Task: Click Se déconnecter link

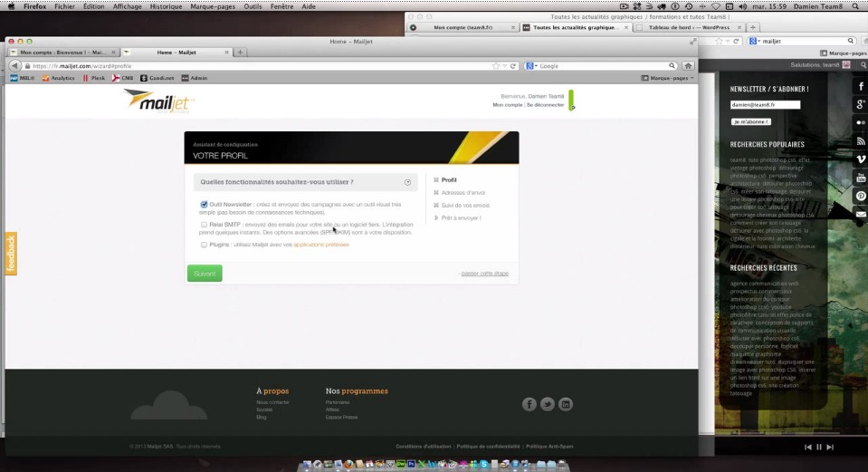Action: click(545, 105)
